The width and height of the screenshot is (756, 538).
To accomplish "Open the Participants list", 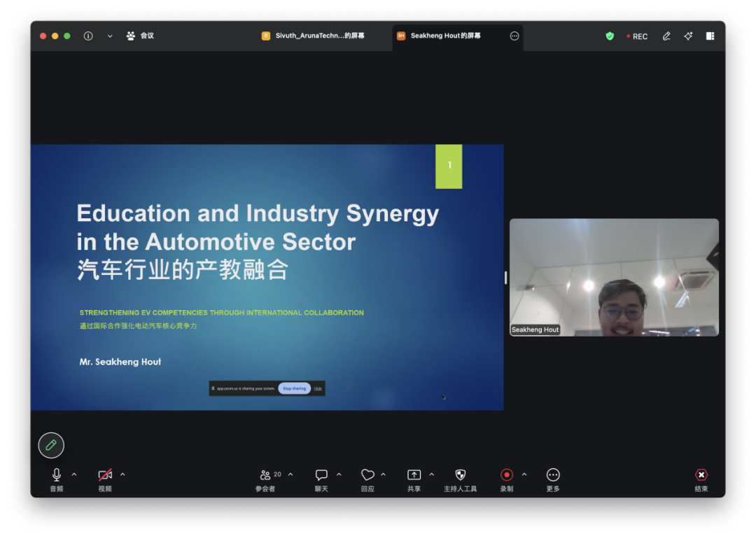I will pos(266,475).
